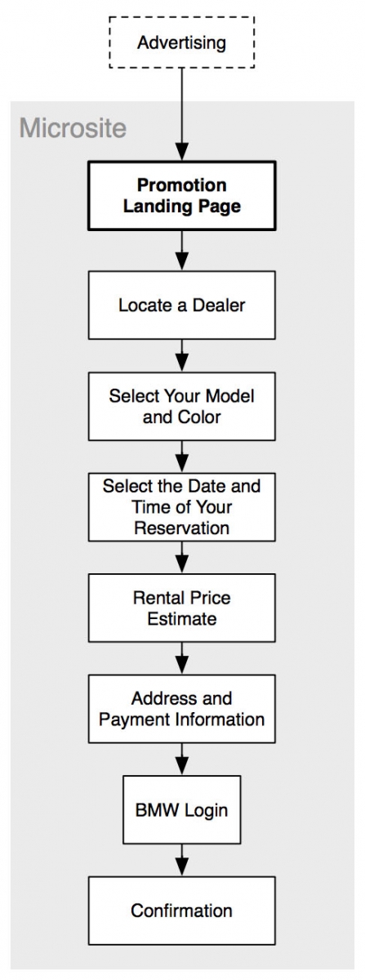Select the arrow entering Address and Payment Information

[181, 658]
